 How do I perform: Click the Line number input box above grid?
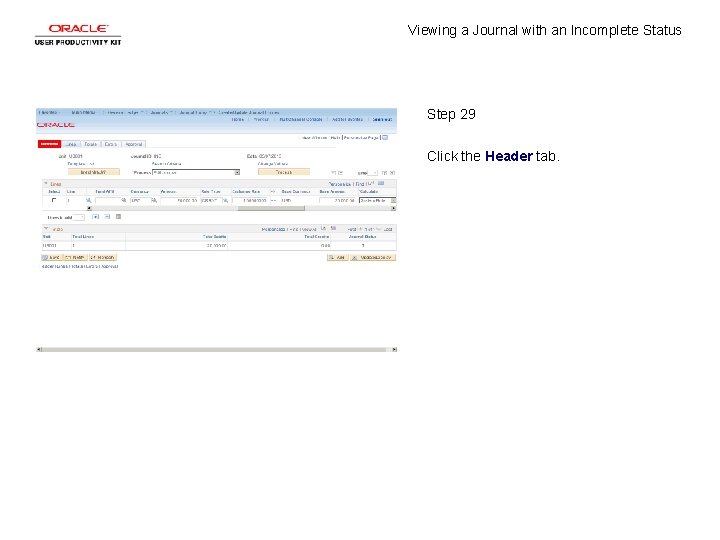[x=372, y=173]
